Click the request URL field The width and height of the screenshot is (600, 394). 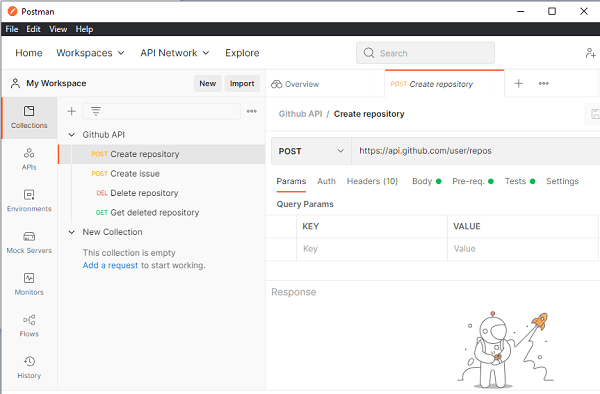(476, 151)
